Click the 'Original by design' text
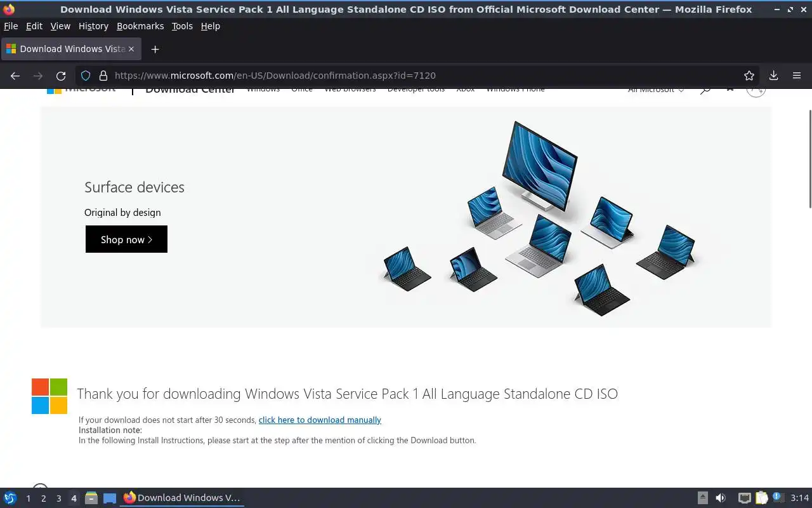Screen dimensions: 812x508 (x=122, y=213)
